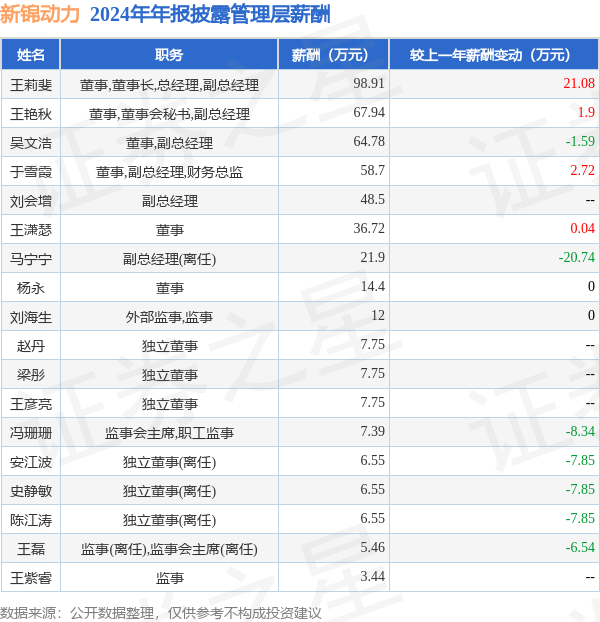Image resolution: width=600 pixels, height=622 pixels.
Task: Select the heading 2024年年报披露管理层薪酬
Action: [211, 15]
